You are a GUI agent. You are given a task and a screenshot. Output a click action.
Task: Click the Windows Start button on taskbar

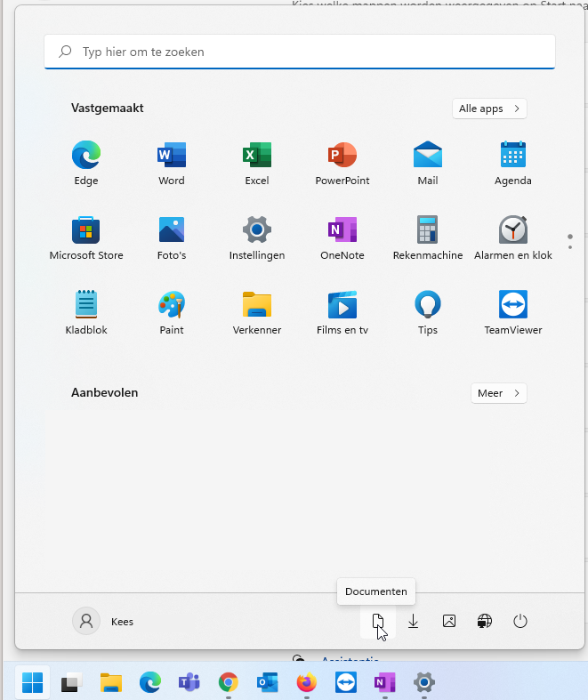(x=33, y=682)
